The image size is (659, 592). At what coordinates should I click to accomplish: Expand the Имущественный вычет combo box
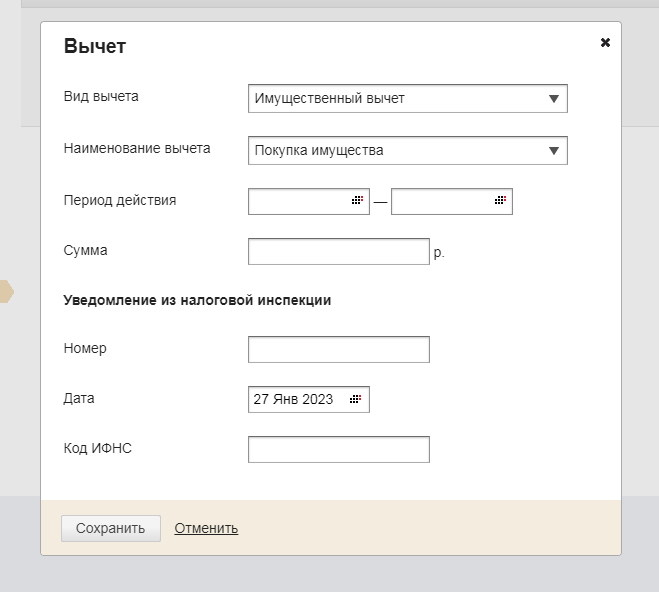(400, 99)
